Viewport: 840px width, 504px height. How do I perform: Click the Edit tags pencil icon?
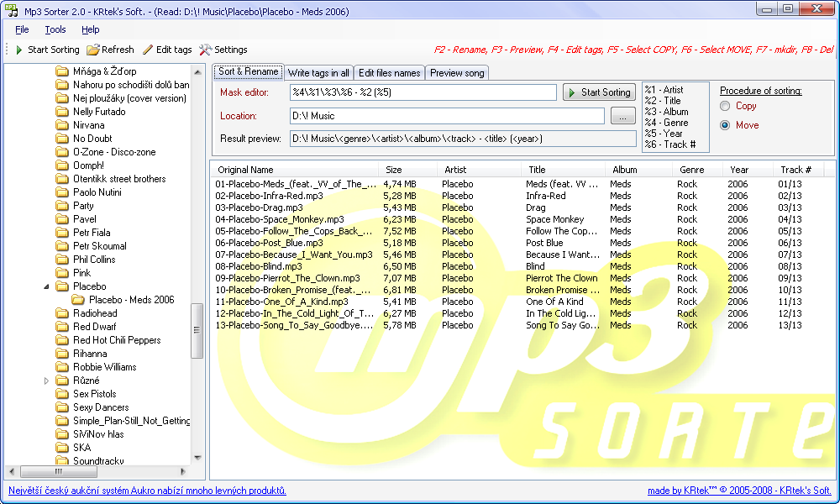(x=148, y=50)
